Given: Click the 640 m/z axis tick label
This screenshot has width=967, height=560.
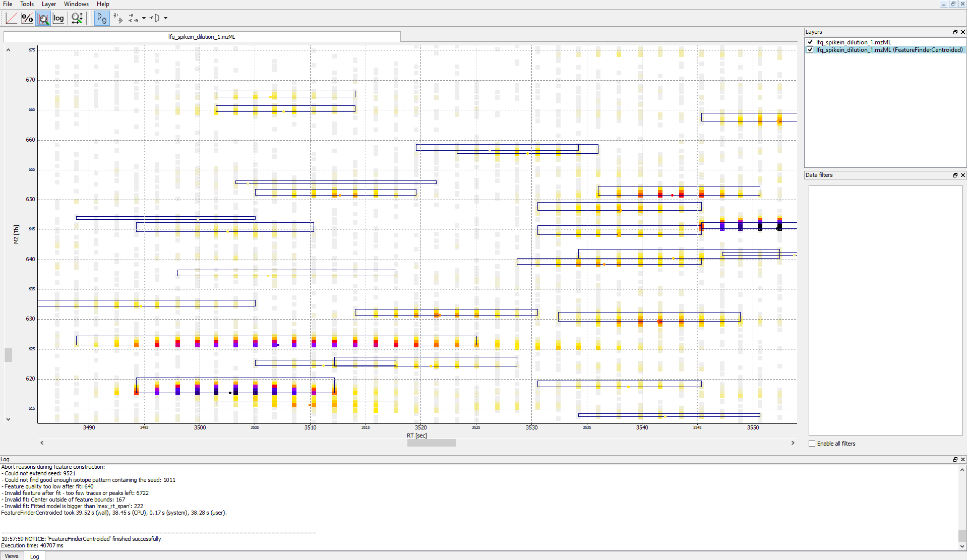Looking at the screenshot, I should click(x=30, y=259).
